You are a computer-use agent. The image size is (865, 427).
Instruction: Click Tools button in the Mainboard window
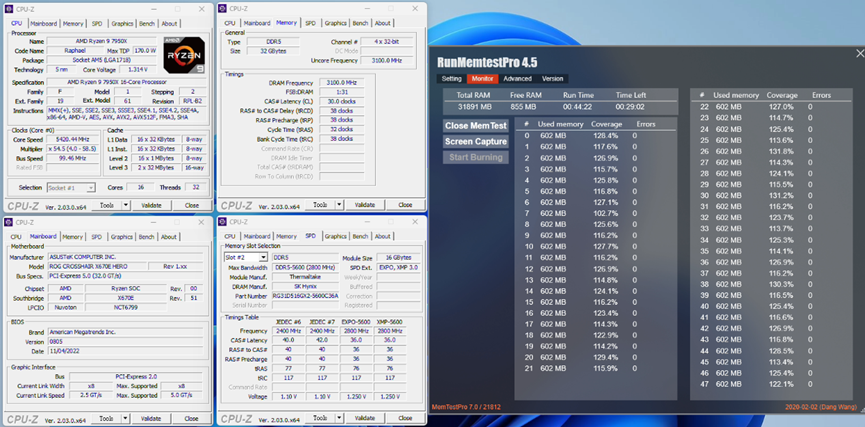[x=106, y=418]
